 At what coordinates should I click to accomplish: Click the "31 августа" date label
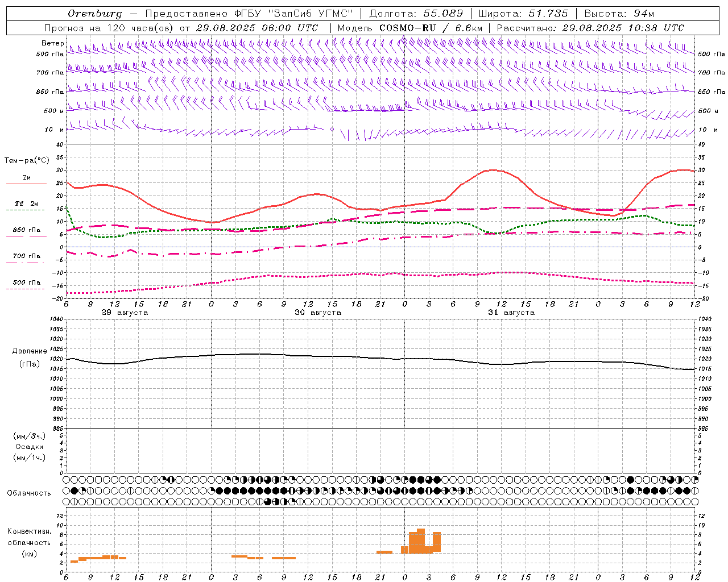(x=511, y=313)
